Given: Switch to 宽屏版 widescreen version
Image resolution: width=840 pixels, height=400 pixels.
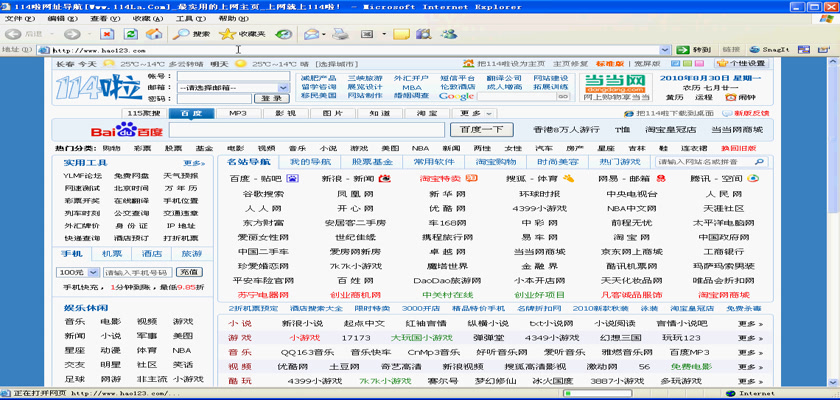Looking at the screenshot, I should (x=647, y=63).
